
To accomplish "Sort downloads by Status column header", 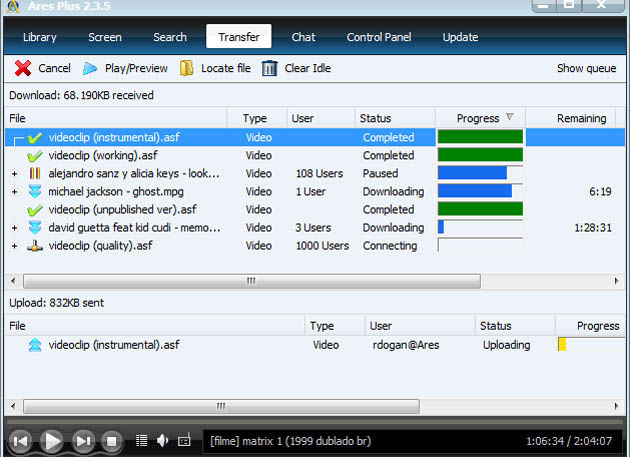I will point(395,118).
